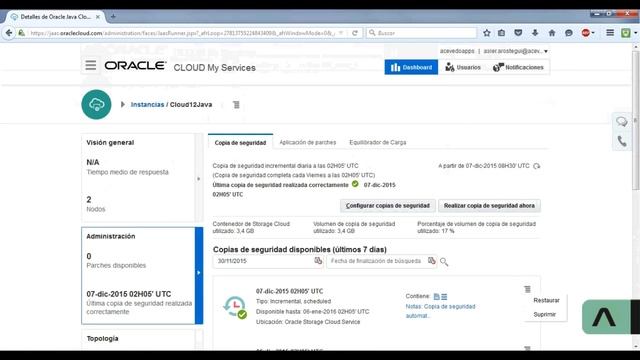Open browser downloads arrow icon
This screenshot has height=360, width=640.
pos(535,33)
